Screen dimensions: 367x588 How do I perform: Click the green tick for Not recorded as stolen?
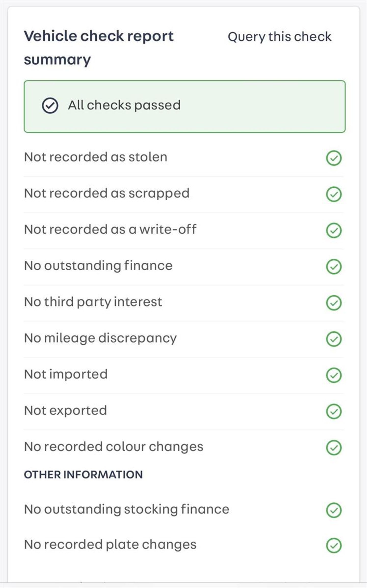pos(334,158)
